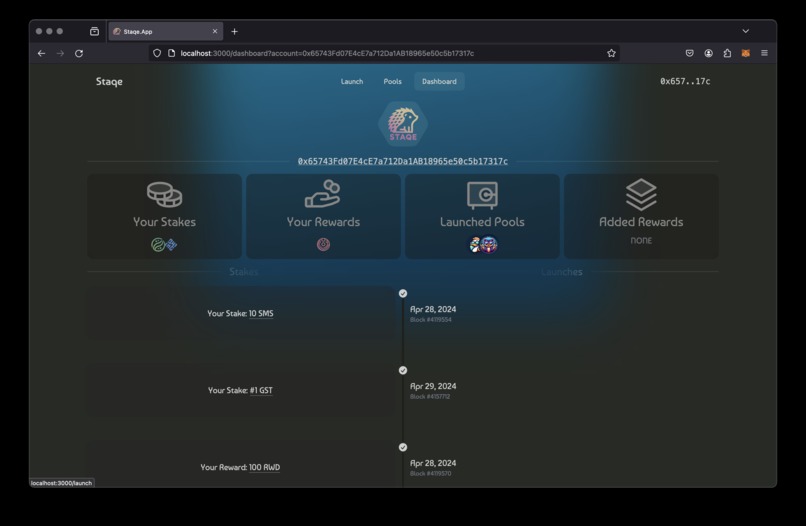This screenshot has width=806, height=526.
Task: Click the green stake token icon
Action: pos(158,245)
